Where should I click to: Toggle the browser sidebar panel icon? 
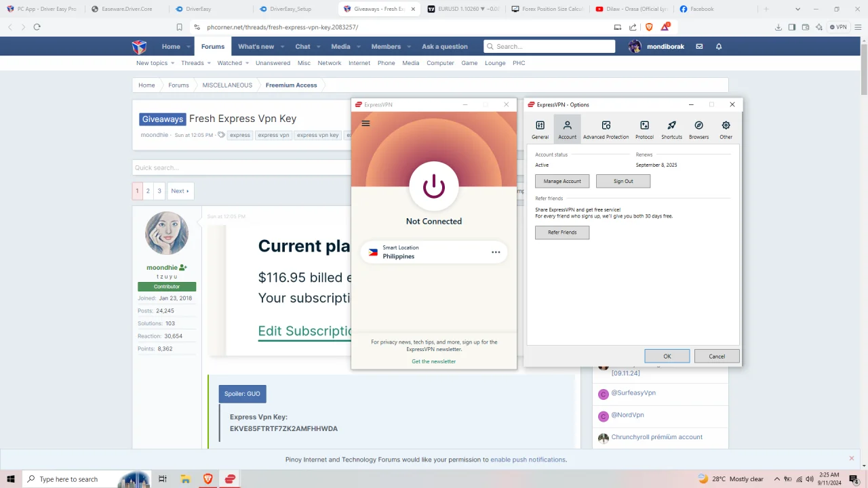pyautogui.click(x=792, y=27)
